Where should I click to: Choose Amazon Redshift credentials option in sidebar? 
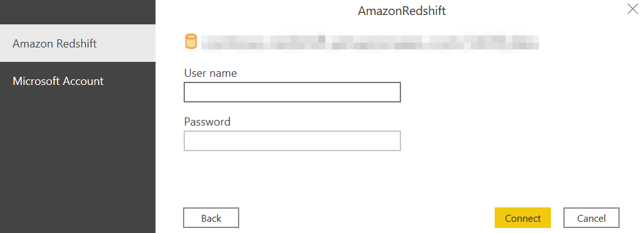[x=77, y=43]
